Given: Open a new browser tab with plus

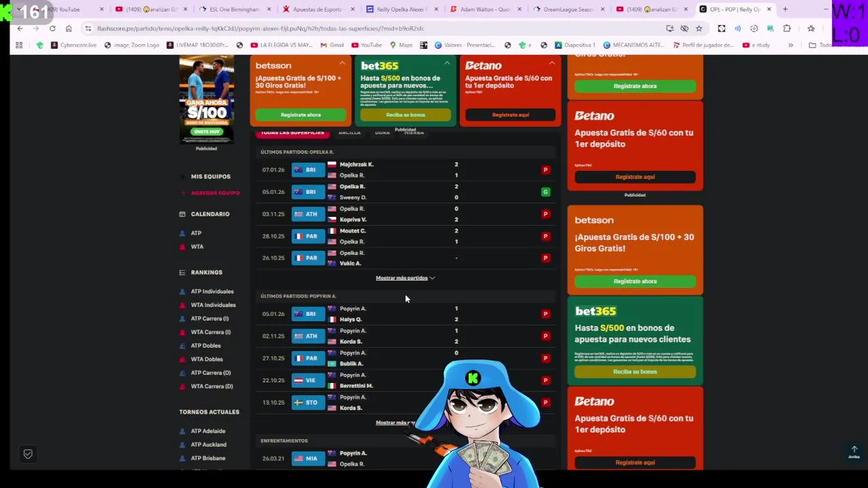Looking at the screenshot, I should pyautogui.click(x=785, y=9).
